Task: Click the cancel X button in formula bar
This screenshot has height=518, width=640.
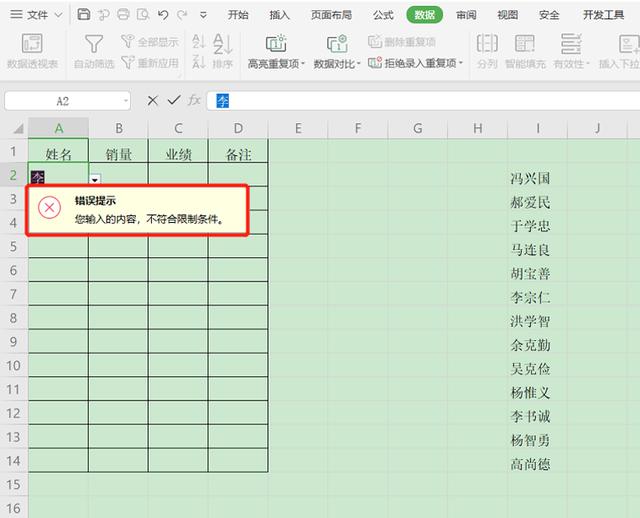Action: pyautogui.click(x=153, y=100)
